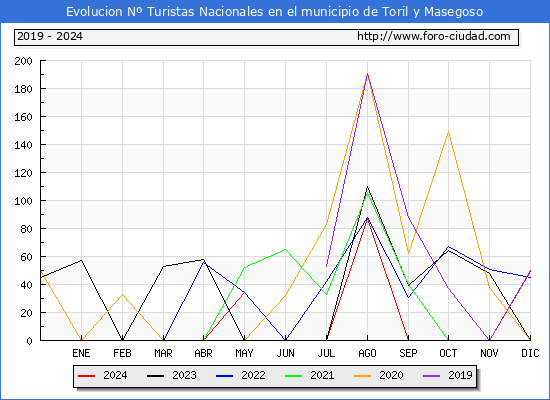550x400 pixels.
Task: Select the 2022 legend label
Action: (253, 375)
